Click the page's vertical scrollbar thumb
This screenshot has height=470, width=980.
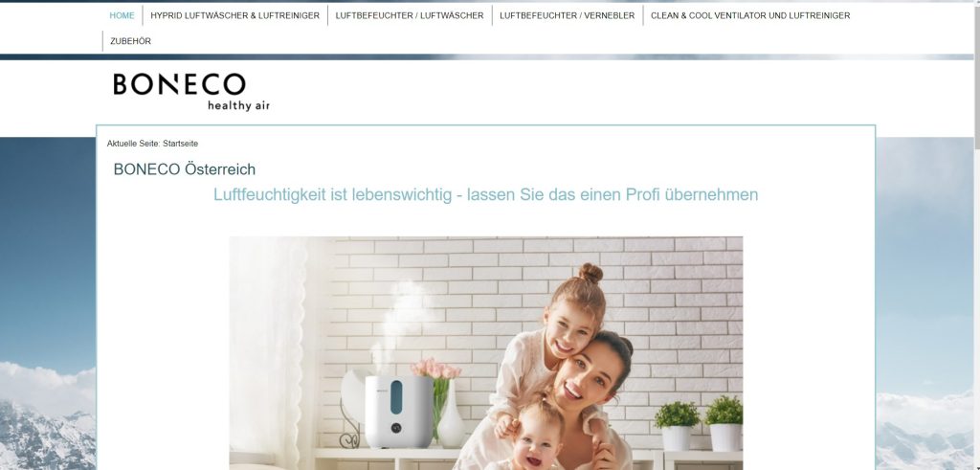(976, 75)
